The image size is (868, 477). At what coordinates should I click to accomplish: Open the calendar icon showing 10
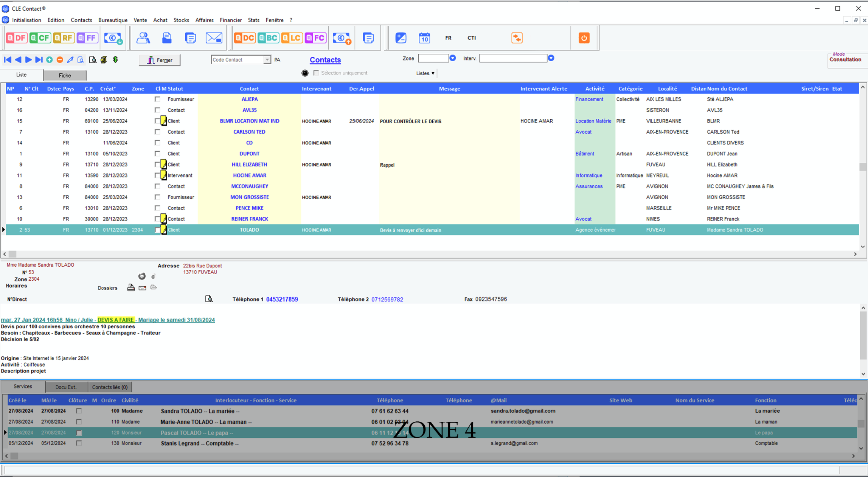pos(424,38)
